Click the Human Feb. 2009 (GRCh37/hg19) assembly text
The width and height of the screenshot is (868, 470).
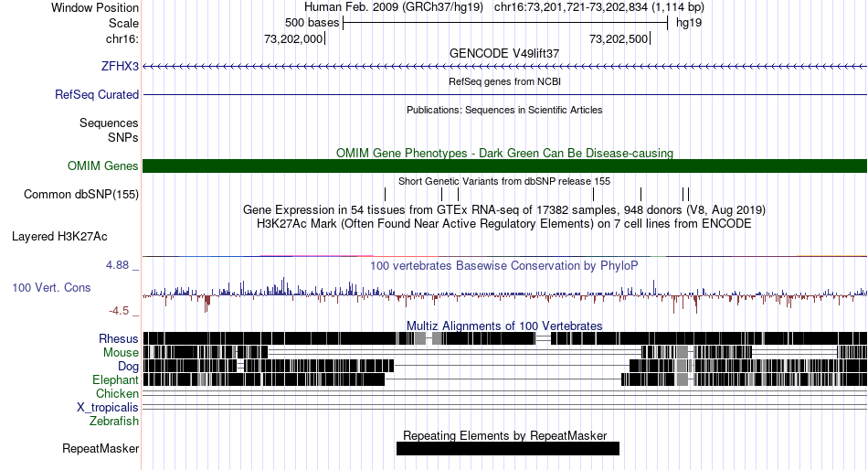[394, 7]
